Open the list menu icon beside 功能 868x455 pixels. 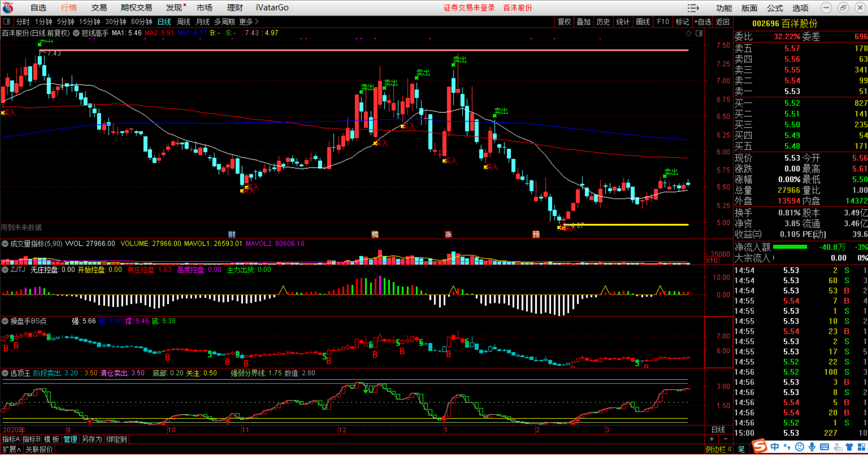click(693, 8)
